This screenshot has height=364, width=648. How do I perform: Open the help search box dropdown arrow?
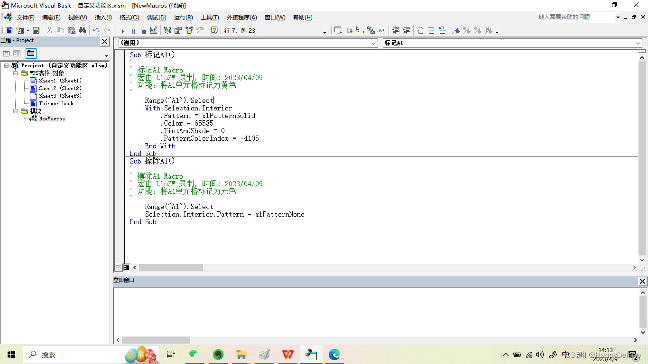point(617,17)
